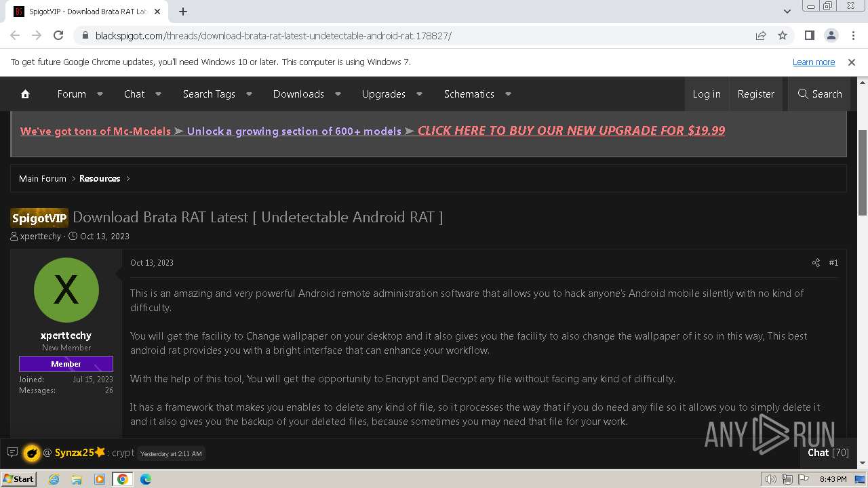
Task: Open the Schematics nav item
Action: (469, 94)
